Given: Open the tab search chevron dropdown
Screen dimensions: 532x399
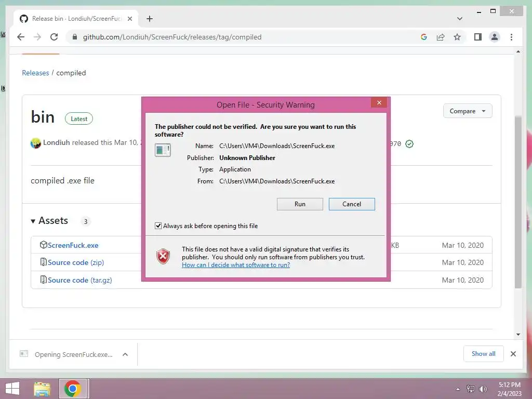Looking at the screenshot, I should point(459,19).
